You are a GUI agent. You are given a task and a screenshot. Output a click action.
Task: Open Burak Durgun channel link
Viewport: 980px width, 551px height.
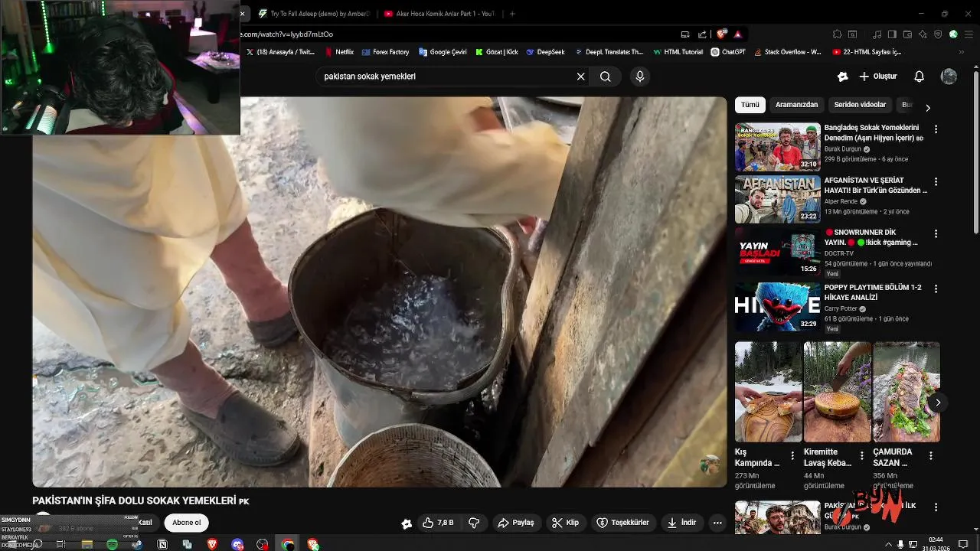click(x=843, y=149)
